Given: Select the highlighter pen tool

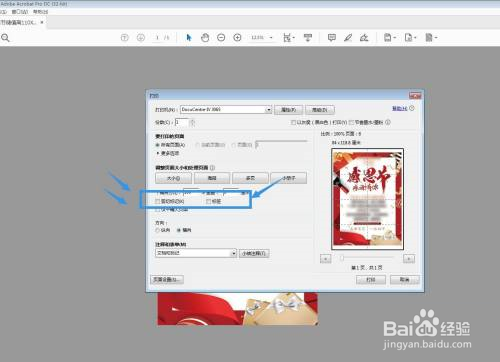Looking at the screenshot, I should tap(348, 38).
